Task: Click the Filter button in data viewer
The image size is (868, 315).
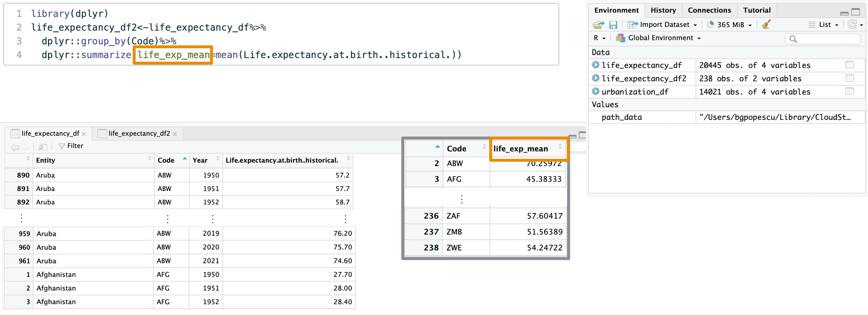Action: click(71, 146)
